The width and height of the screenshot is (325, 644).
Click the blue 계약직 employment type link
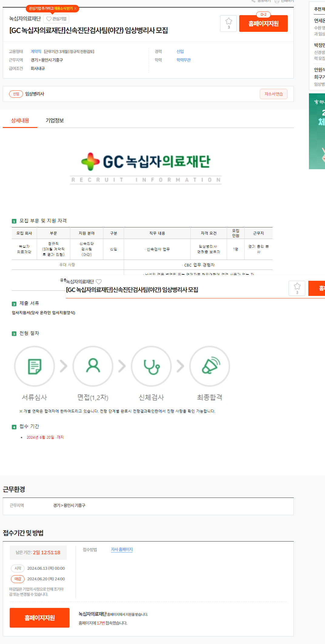pyautogui.click(x=36, y=52)
